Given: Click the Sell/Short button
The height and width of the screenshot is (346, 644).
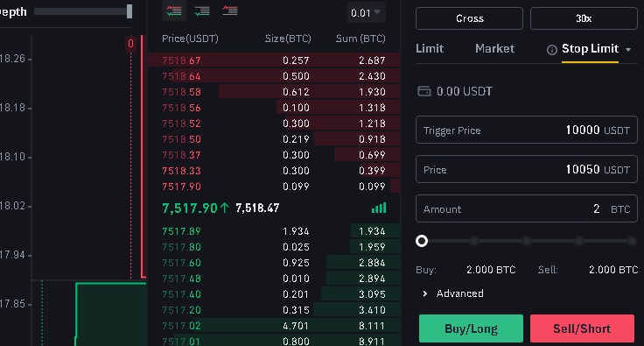Looking at the screenshot, I should coord(582,328).
